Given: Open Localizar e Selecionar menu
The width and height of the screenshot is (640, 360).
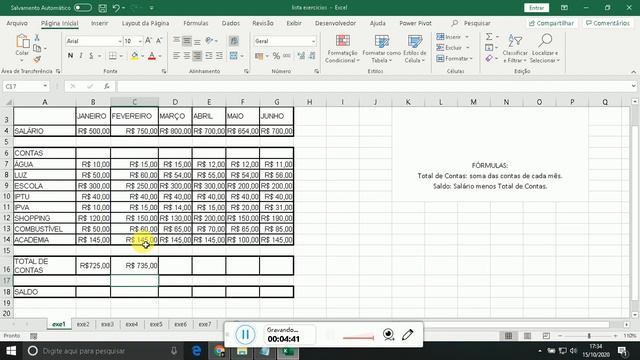Looking at the screenshot, I should [x=545, y=49].
